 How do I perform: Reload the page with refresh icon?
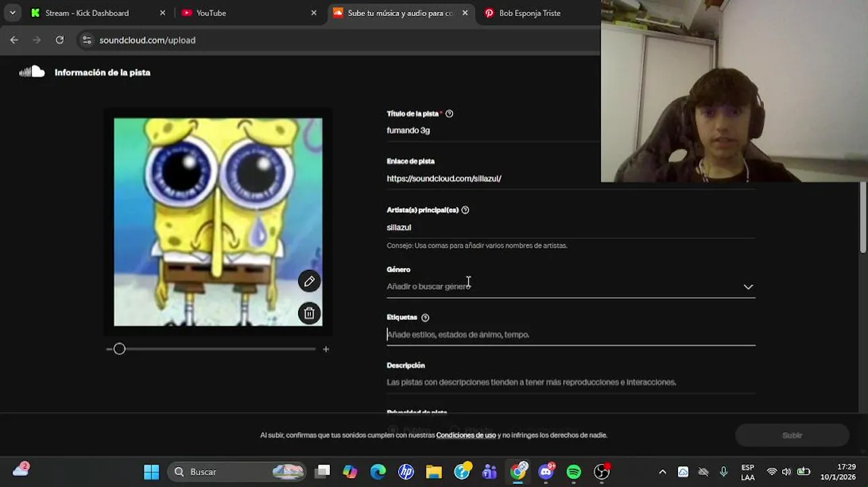pos(59,40)
